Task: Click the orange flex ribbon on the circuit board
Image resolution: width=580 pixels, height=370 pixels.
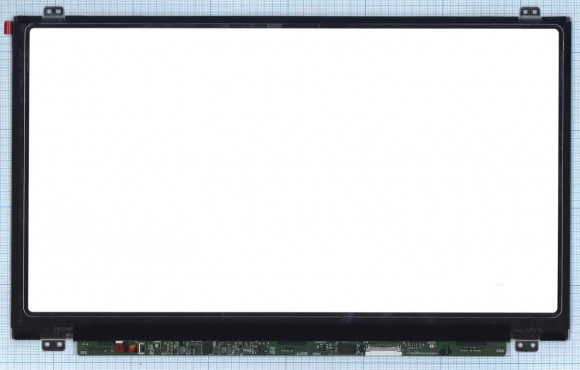Action: (125, 347)
